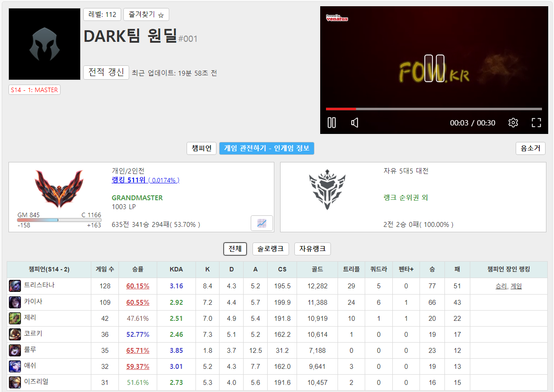The image size is (554, 392).
Task: Click 코르키 win rate 52.77%
Action: coord(138,334)
